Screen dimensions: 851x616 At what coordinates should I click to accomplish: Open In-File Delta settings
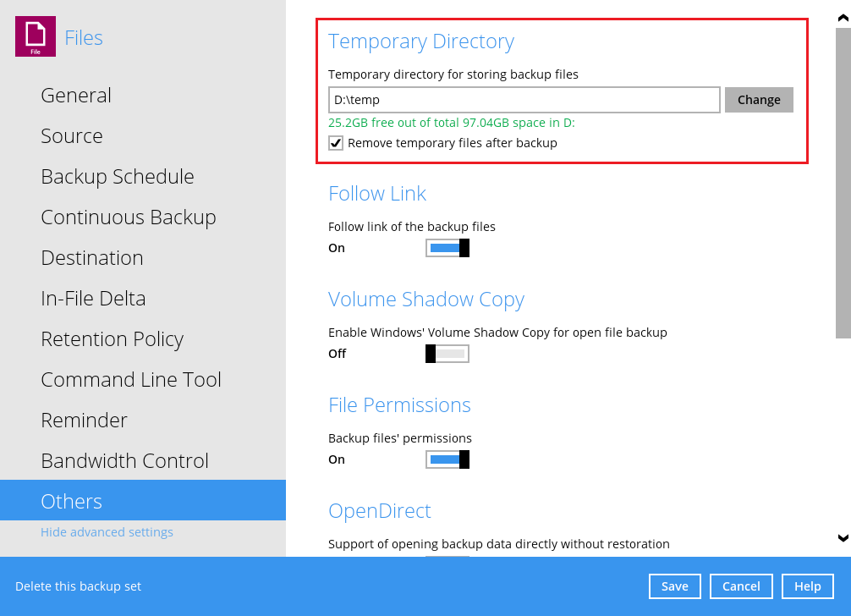93,299
